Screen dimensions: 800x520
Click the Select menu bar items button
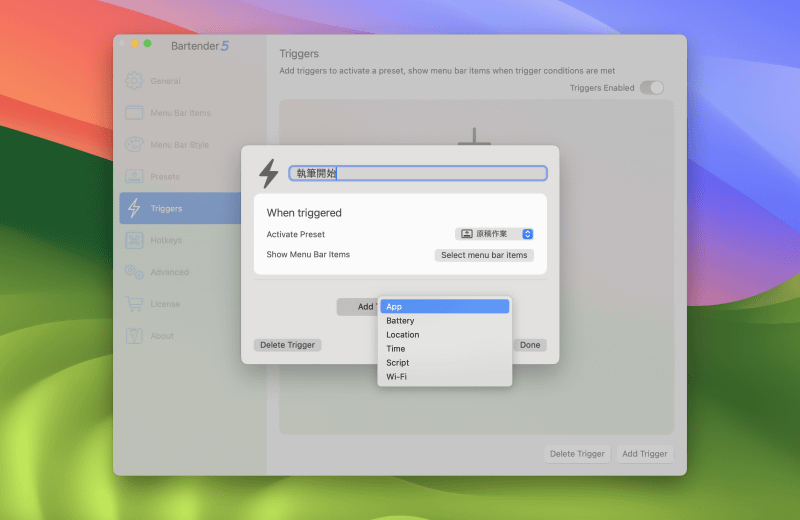(x=484, y=255)
